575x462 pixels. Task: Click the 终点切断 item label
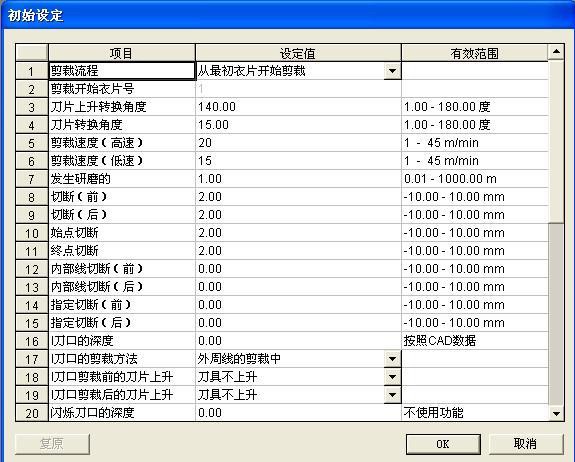(x=74, y=250)
